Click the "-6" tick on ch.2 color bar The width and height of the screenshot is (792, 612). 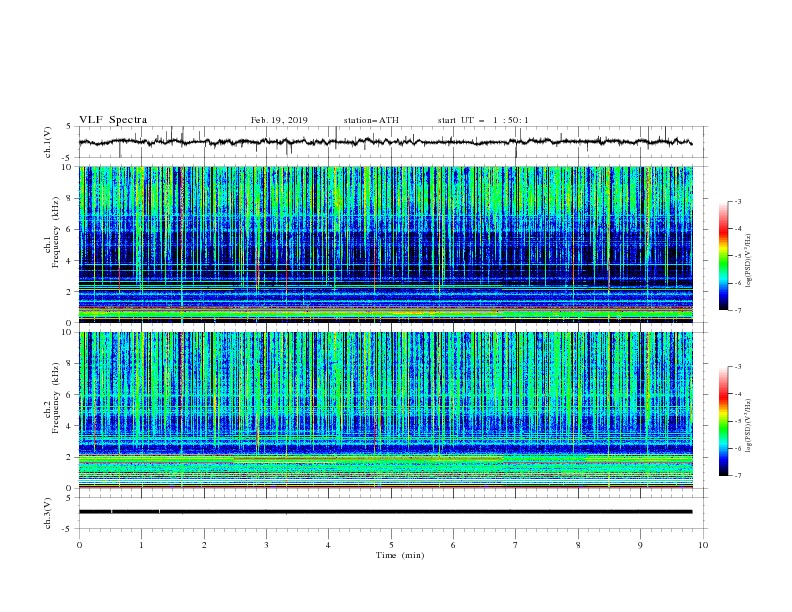738,448
